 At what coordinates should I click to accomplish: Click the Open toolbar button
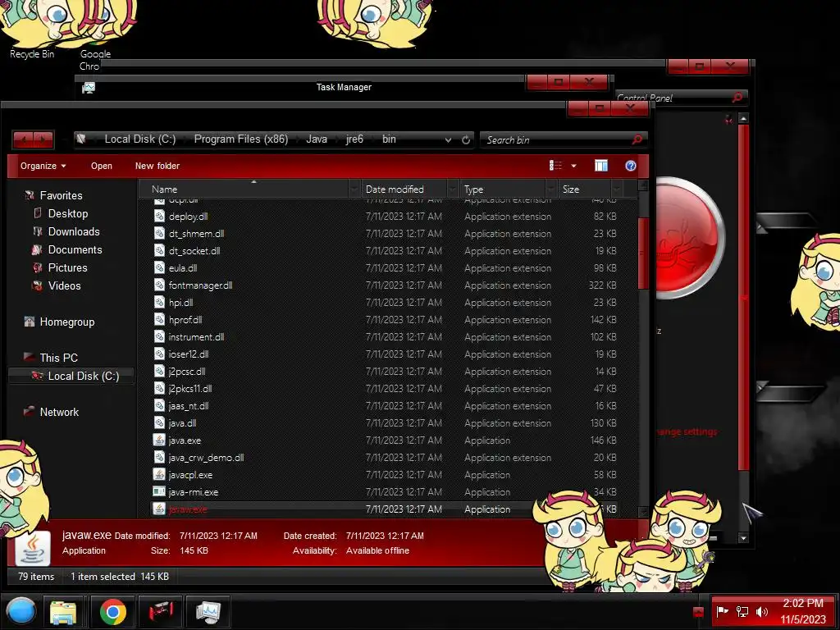101,166
